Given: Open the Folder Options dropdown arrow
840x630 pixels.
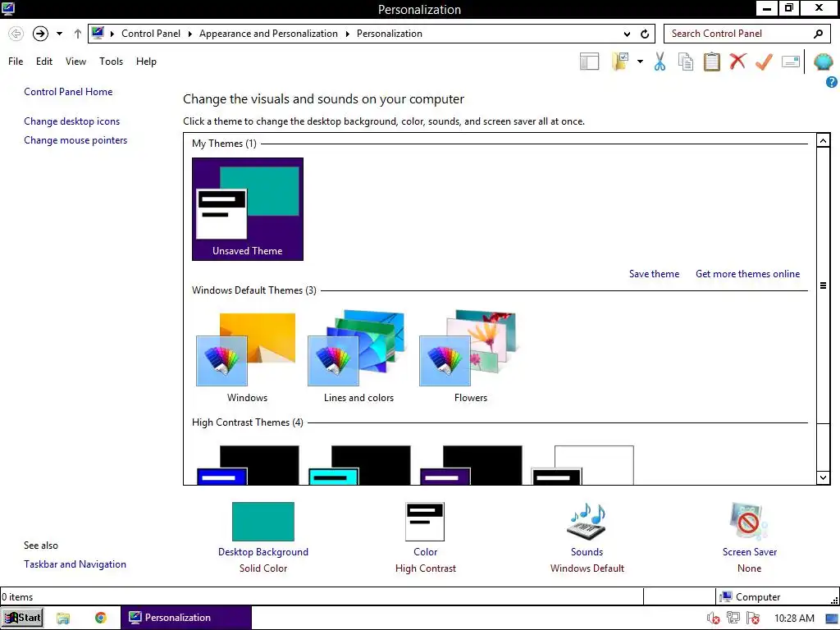Looking at the screenshot, I should [640, 62].
